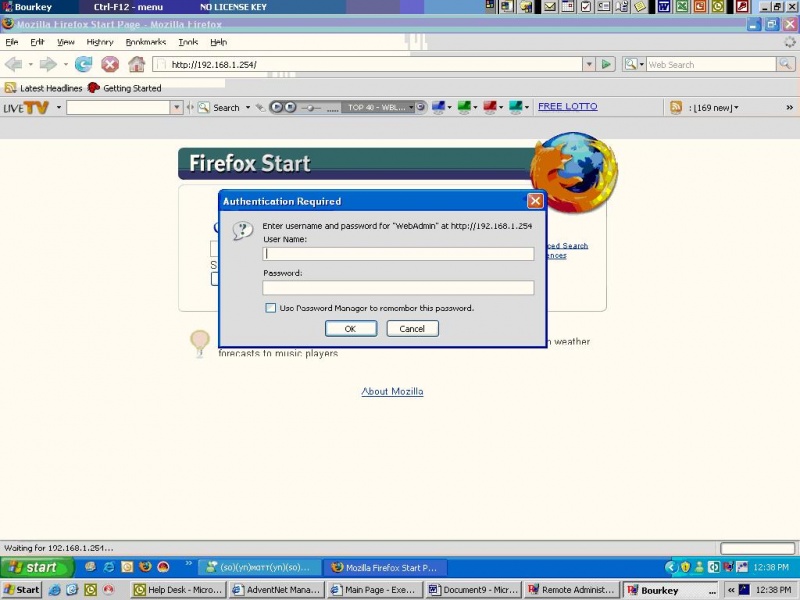Open the FREE LOTTO link
The image size is (800, 600).
pyautogui.click(x=567, y=106)
